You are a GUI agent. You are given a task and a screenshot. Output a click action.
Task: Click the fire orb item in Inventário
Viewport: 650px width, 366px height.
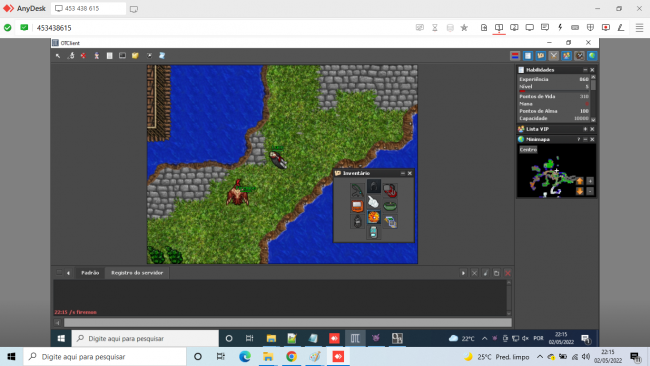click(x=374, y=217)
